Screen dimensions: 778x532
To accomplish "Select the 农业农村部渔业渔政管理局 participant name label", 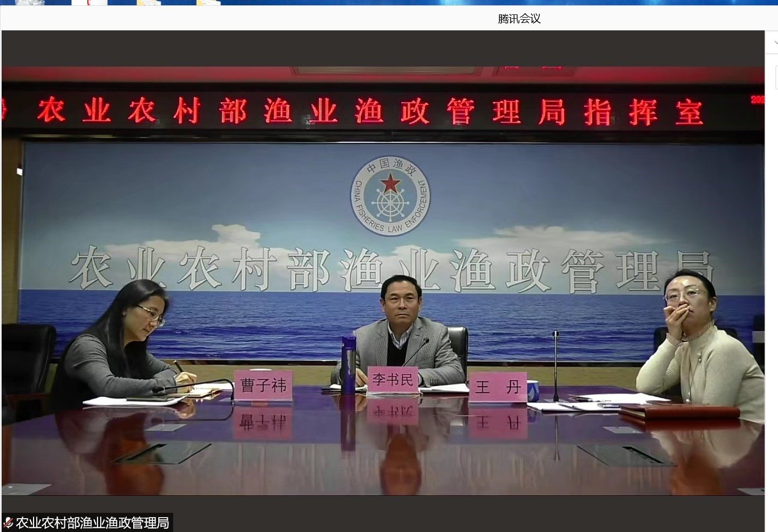I will click(x=92, y=523).
